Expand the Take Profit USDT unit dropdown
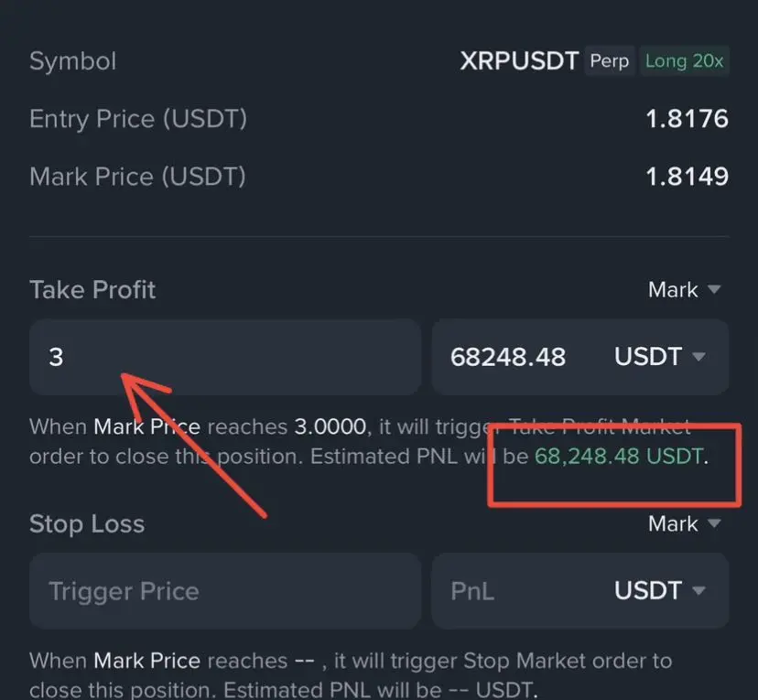This screenshot has height=700, width=758. (660, 357)
